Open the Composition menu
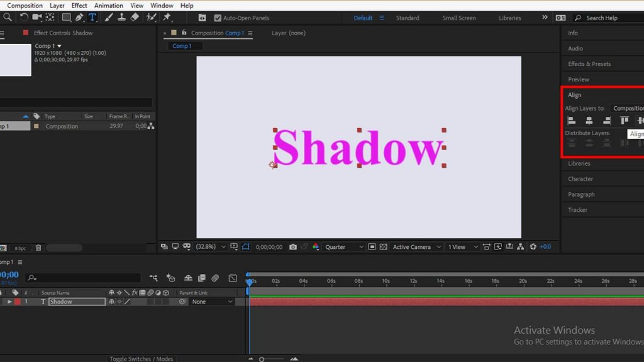The height and width of the screenshot is (362, 644). pos(24,5)
